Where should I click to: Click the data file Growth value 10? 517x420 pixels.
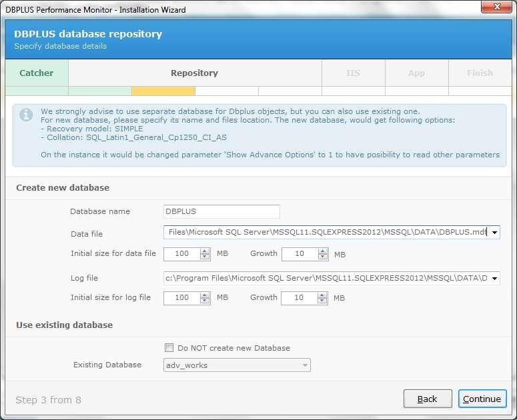point(300,253)
